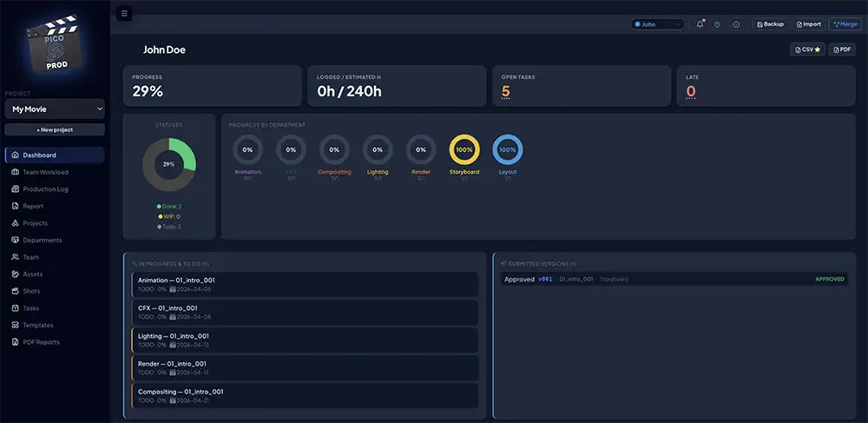Click the clock icon beside the bell
Viewport: 868px width, 423px height.
pyautogui.click(x=718, y=25)
